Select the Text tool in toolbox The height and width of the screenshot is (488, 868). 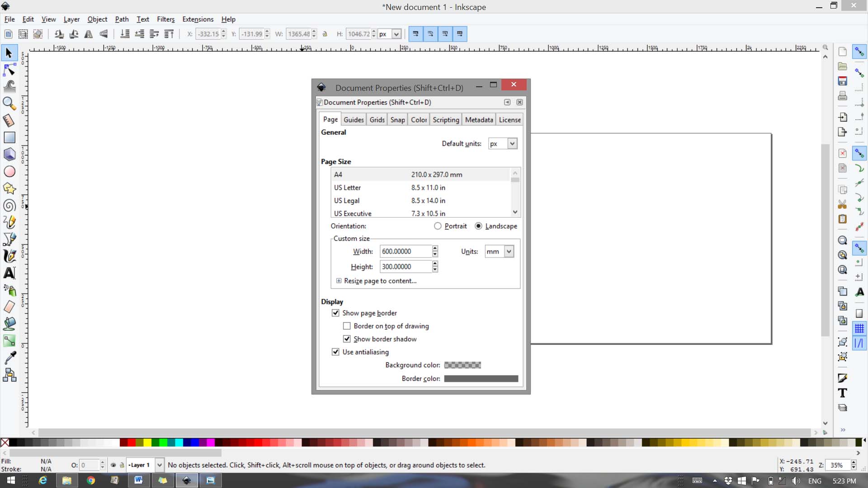coord(9,273)
